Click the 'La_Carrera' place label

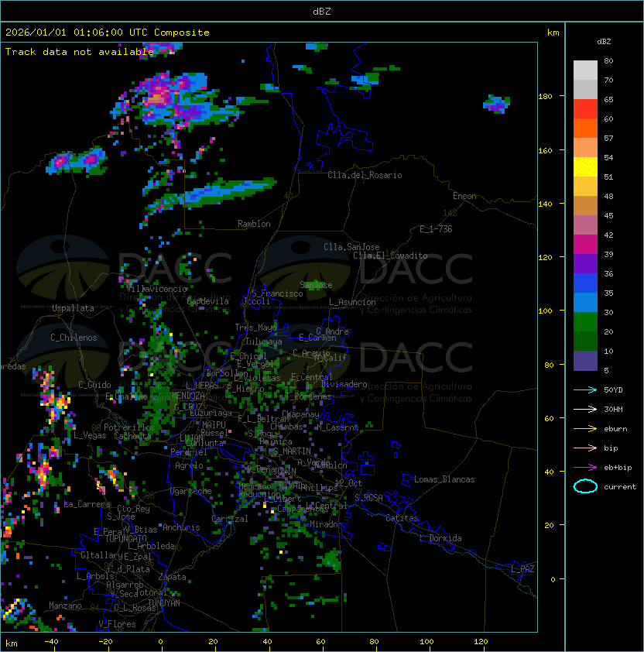87,504
